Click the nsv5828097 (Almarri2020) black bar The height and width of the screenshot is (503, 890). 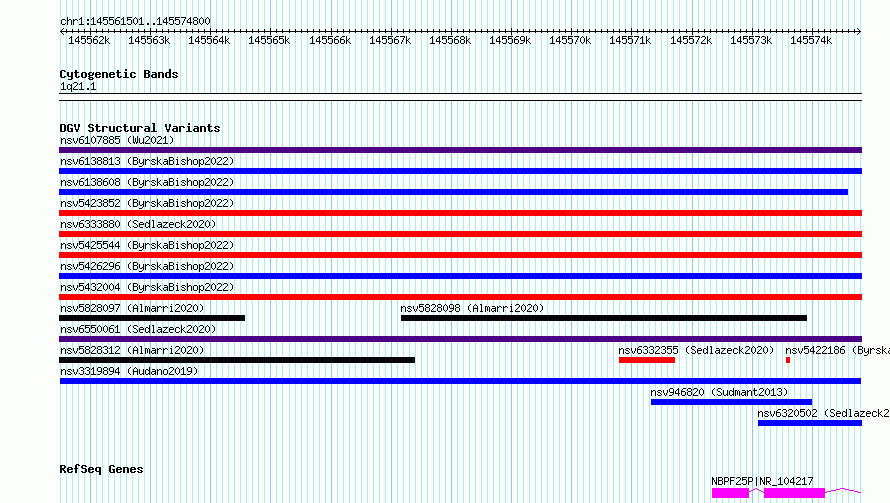152,318
